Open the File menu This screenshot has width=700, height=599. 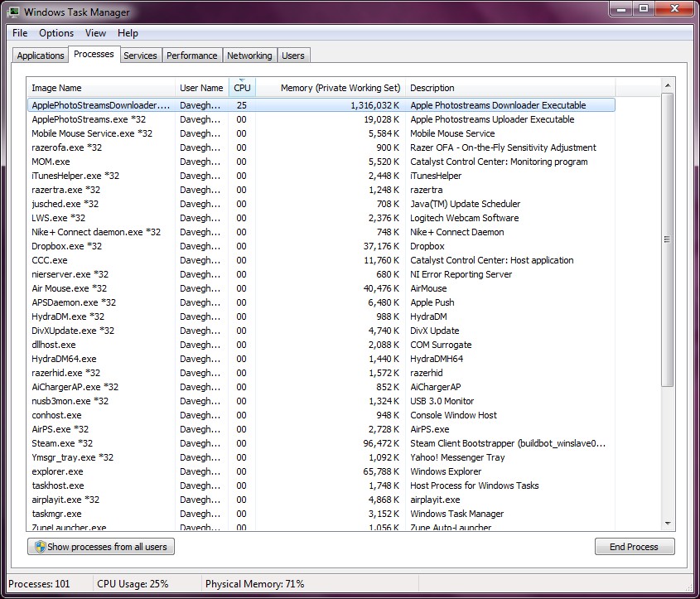click(20, 33)
